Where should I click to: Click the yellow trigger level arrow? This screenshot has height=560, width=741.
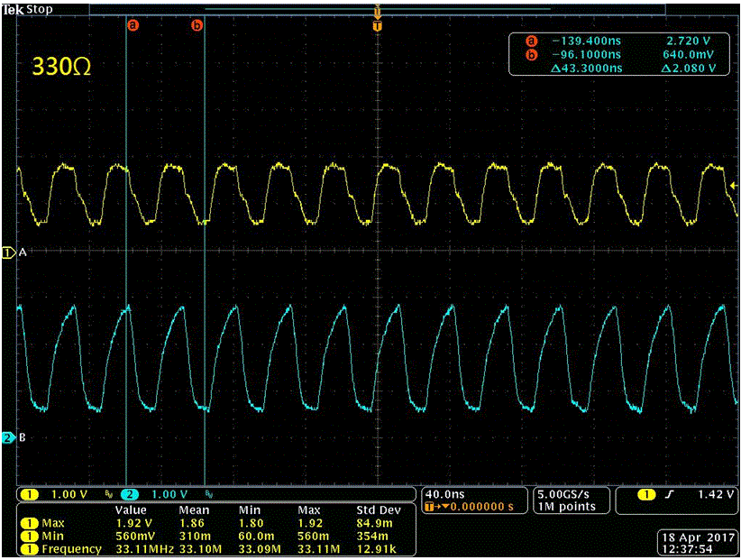[x=734, y=186]
